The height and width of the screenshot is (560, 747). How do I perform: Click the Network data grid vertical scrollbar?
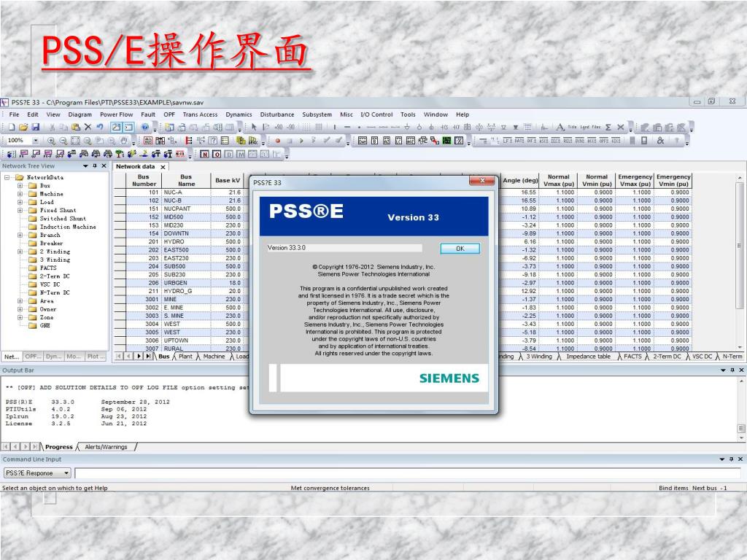coord(740,262)
